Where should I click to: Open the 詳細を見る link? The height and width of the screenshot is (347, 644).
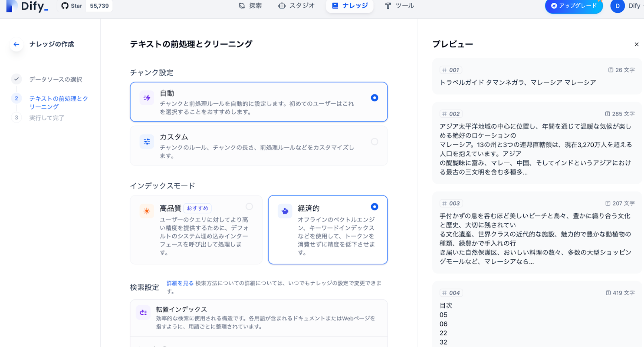[x=179, y=283]
